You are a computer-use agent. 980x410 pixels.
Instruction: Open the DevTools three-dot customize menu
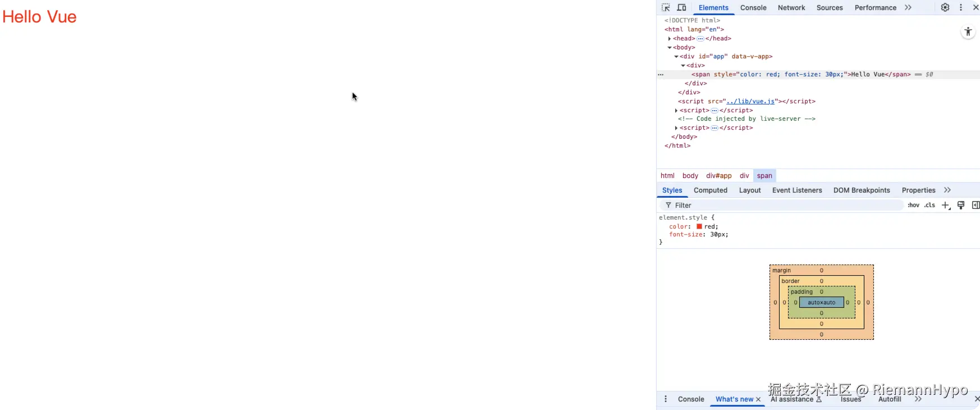coord(961,7)
